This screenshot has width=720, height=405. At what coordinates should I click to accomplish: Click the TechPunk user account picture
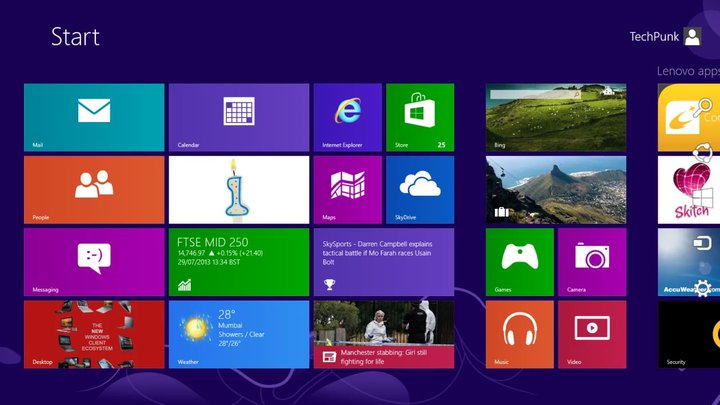point(692,36)
